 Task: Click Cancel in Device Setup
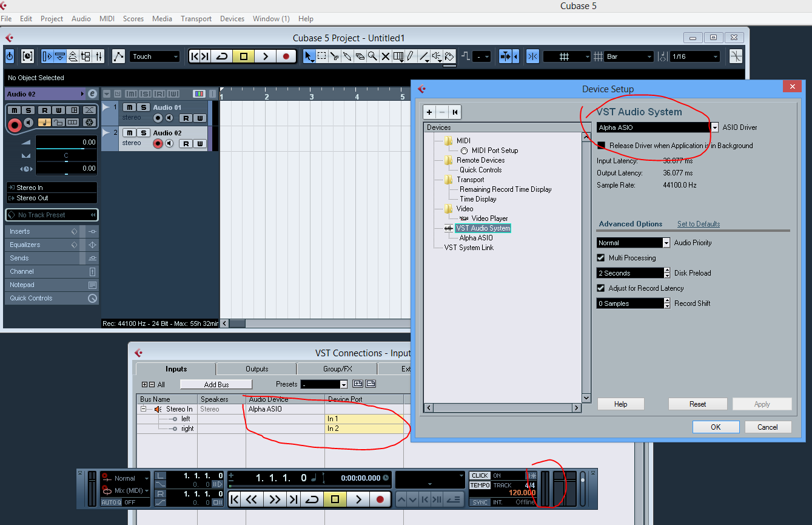click(x=768, y=427)
